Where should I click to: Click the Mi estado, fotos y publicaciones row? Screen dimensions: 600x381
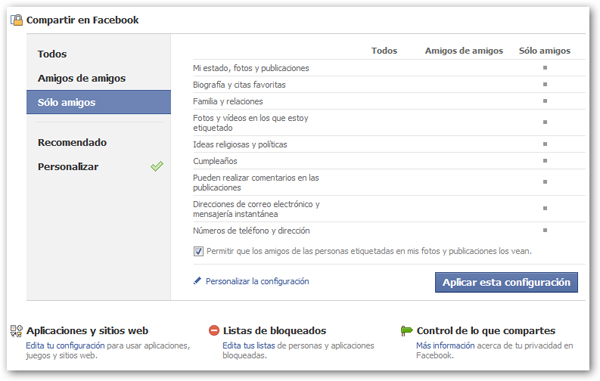pyautogui.click(x=389, y=68)
